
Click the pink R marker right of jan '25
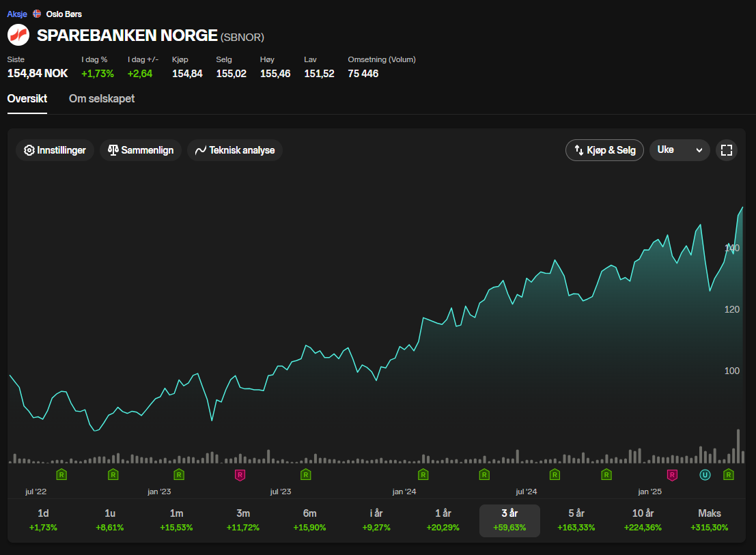[x=672, y=475]
